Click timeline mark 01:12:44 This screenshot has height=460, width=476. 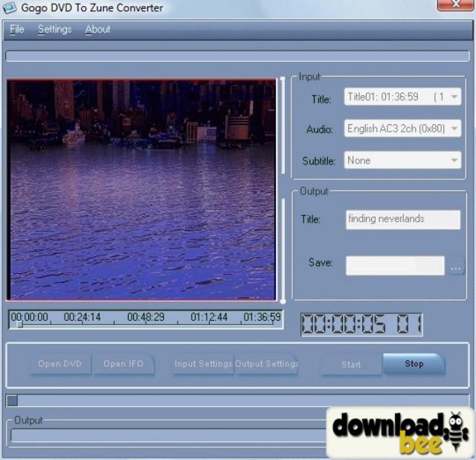[209, 317]
